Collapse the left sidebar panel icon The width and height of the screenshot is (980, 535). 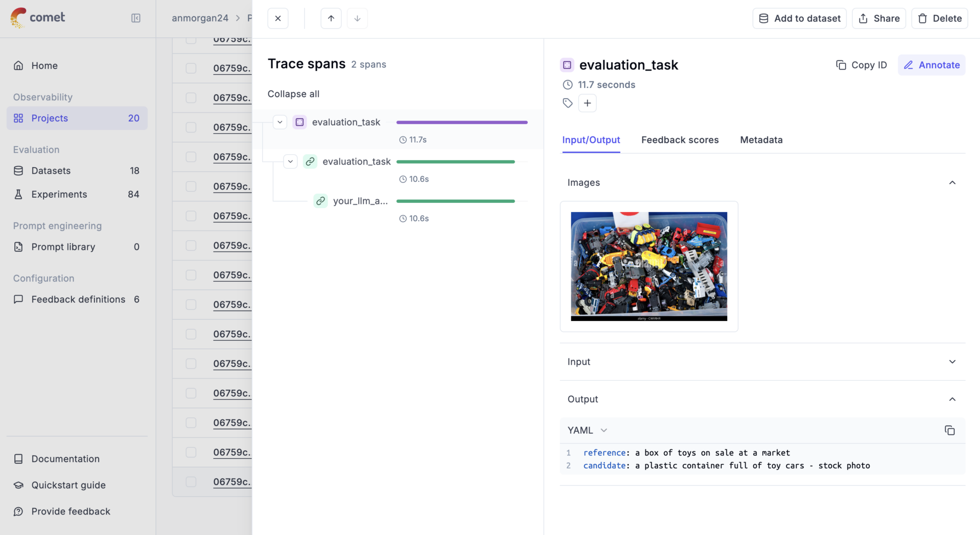click(x=136, y=18)
